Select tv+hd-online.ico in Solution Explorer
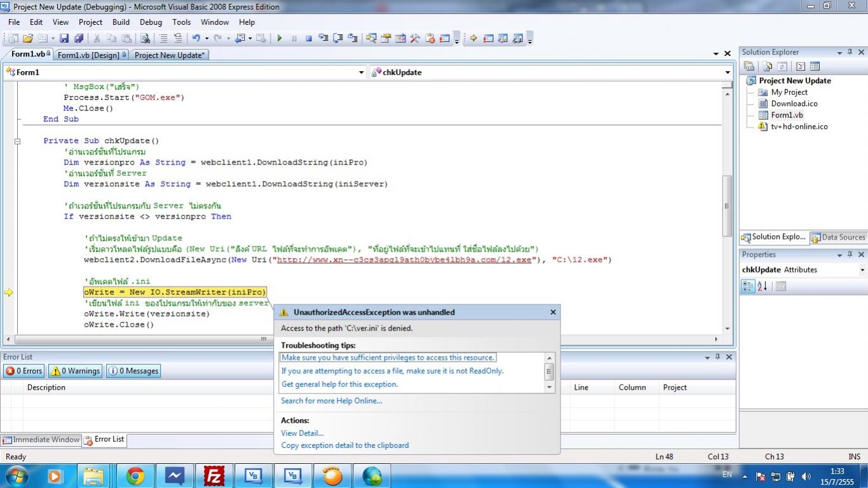The image size is (868, 488). coord(799,126)
